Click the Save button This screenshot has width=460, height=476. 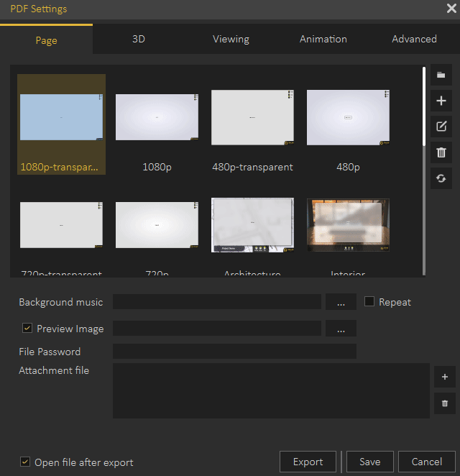pos(369,462)
